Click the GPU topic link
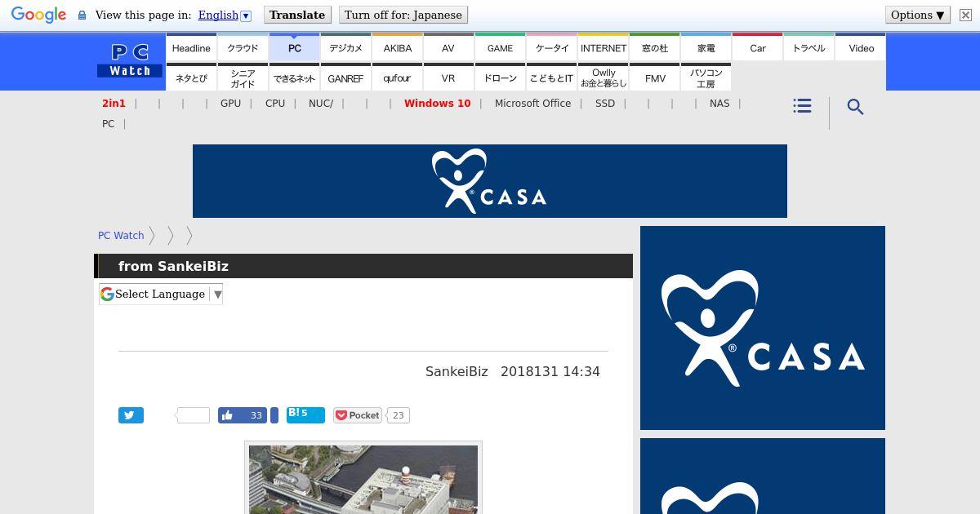Screen dimensions: 980x514 (x=230, y=103)
